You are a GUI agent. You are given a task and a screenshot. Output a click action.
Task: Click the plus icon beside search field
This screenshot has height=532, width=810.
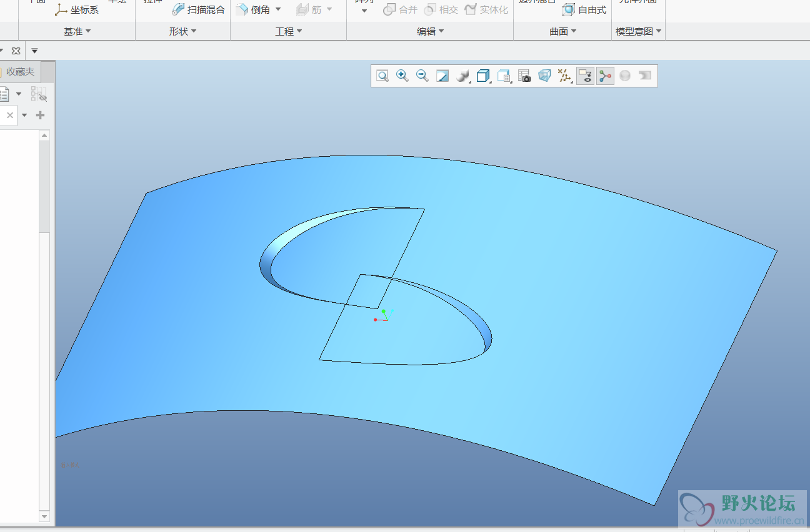tap(41, 115)
